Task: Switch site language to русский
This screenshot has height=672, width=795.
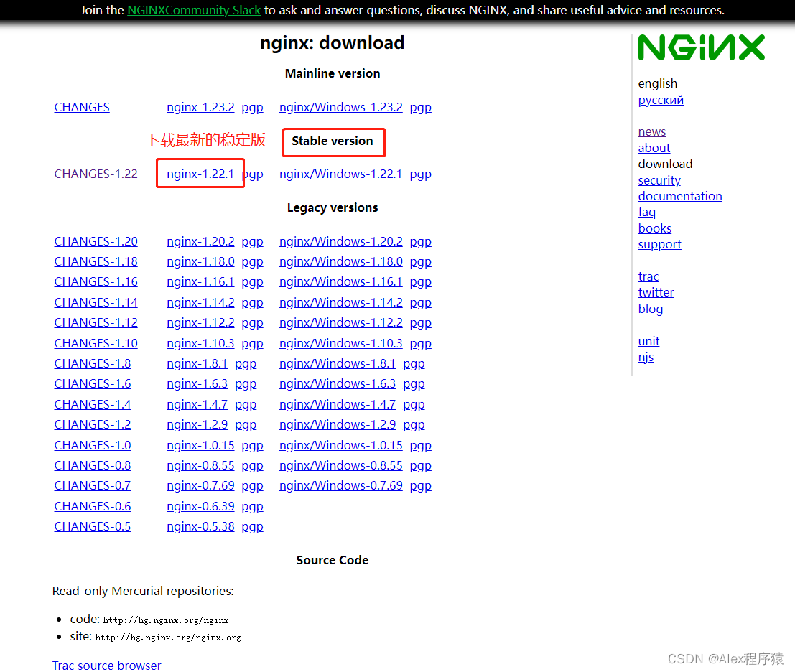Action: click(x=660, y=100)
